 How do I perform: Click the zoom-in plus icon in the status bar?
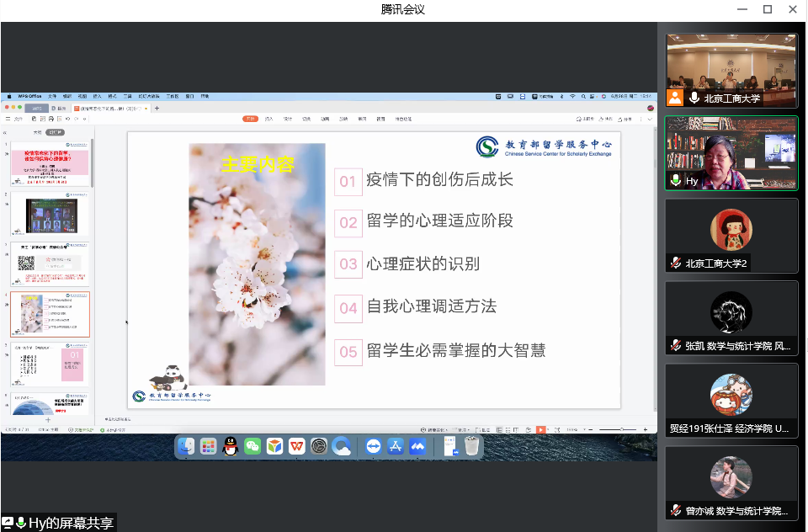click(x=645, y=429)
